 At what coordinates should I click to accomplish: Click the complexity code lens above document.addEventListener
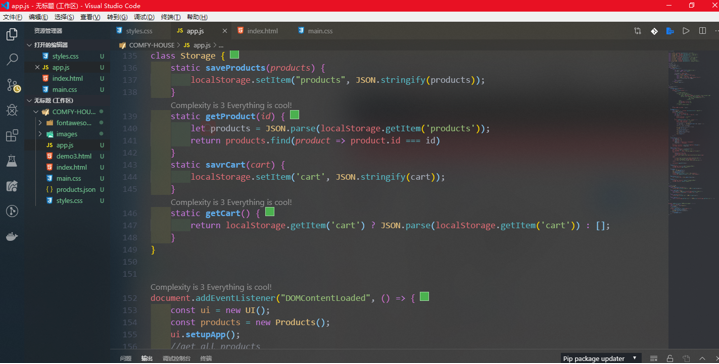pos(211,287)
